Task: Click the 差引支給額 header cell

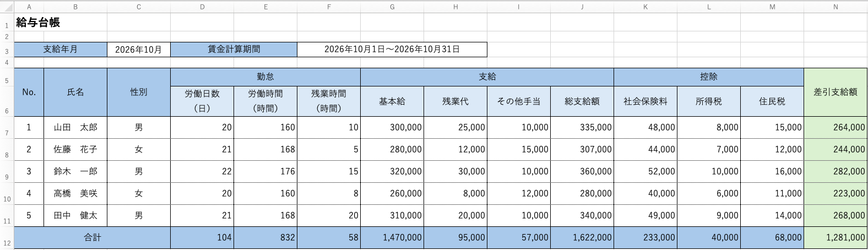Action: 836,93
